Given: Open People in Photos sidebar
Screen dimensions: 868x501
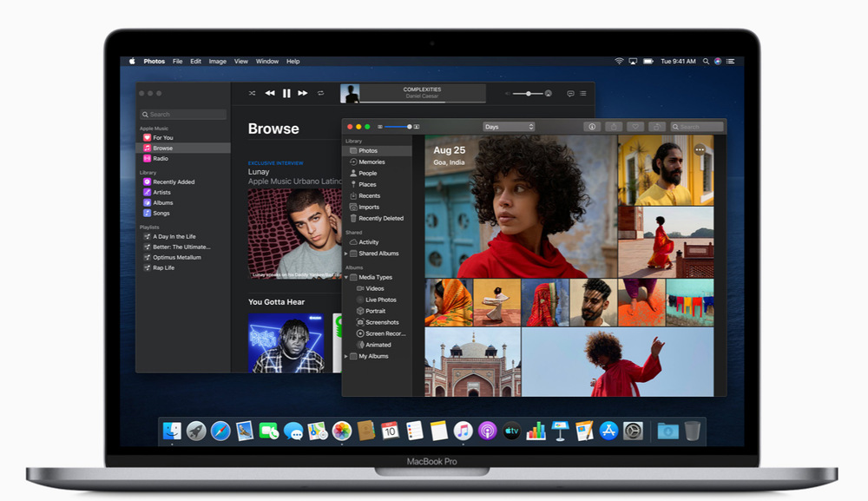Looking at the screenshot, I should (378, 174).
